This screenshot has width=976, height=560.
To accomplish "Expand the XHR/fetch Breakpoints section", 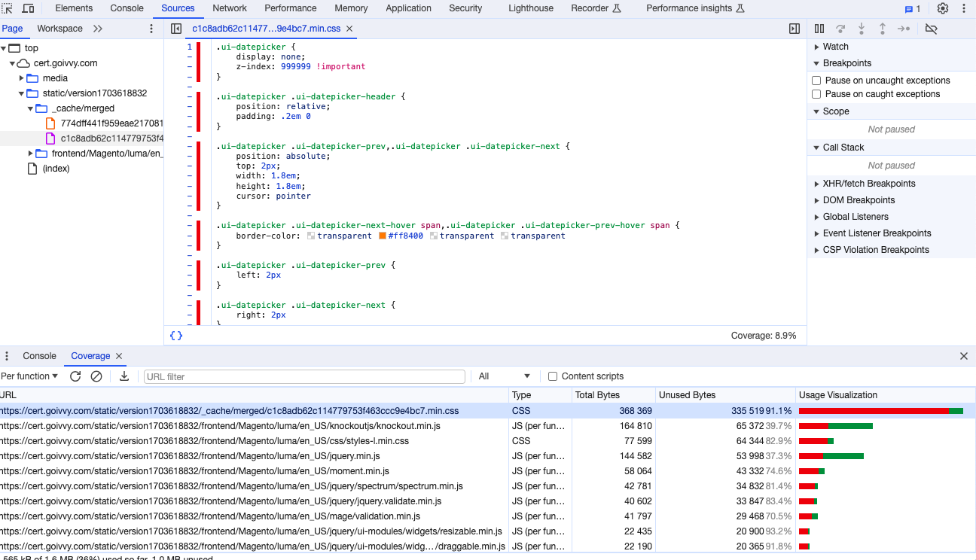I will [868, 184].
